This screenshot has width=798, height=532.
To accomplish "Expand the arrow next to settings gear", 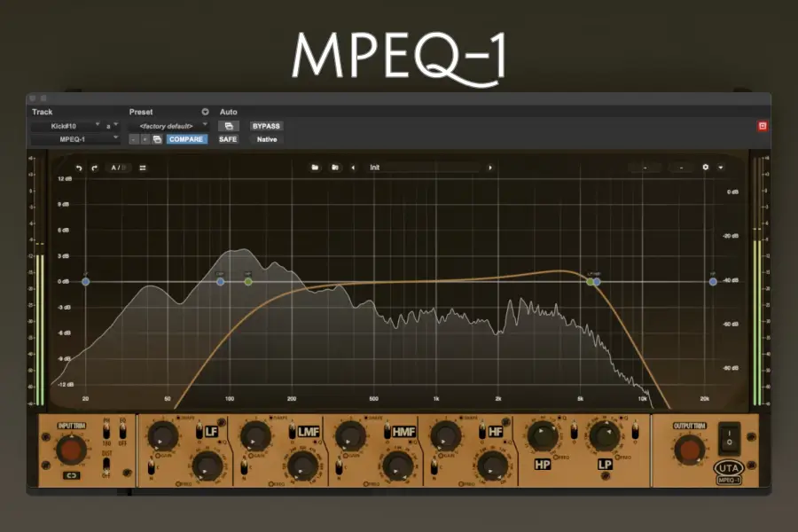I will tap(721, 168).
